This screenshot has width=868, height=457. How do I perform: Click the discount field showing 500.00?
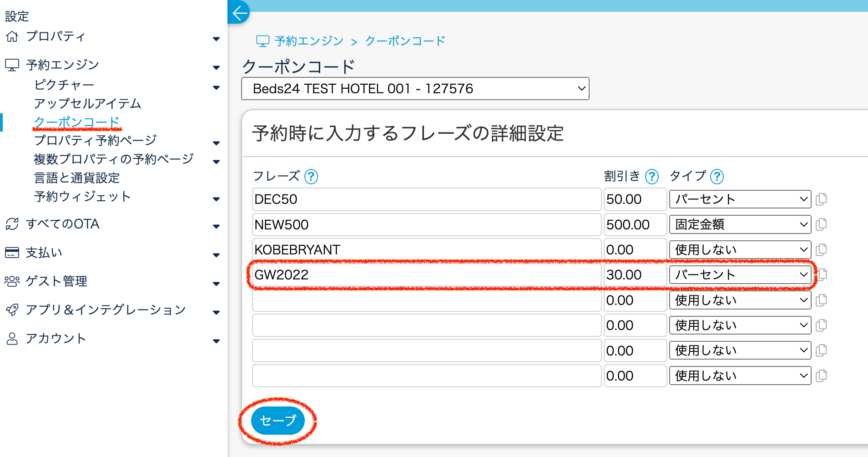[635, 224]
